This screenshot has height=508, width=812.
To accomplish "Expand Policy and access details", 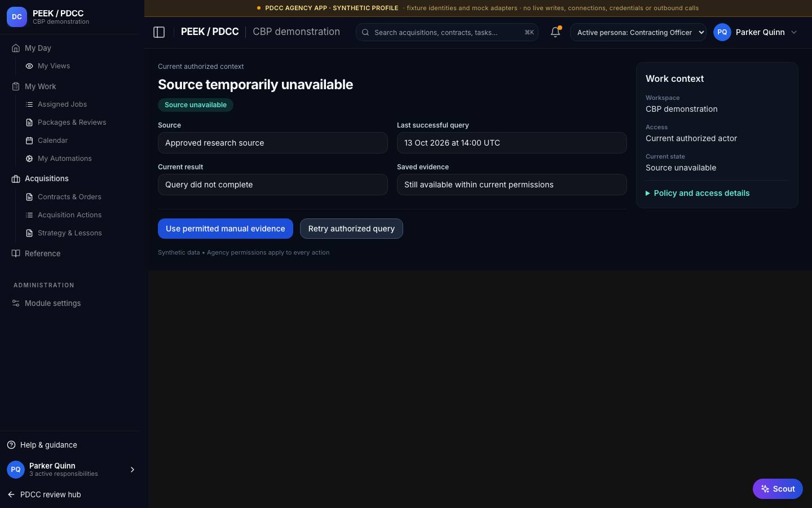I will coord(698,193).
